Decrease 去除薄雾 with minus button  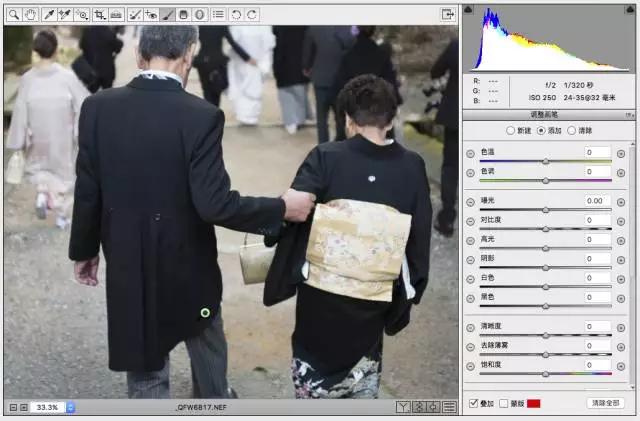pos(470,347)
